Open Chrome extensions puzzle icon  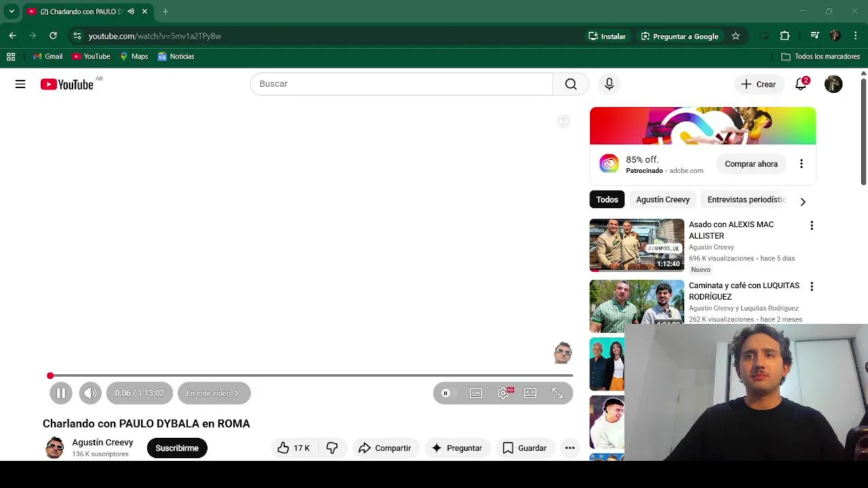[785, 36]
